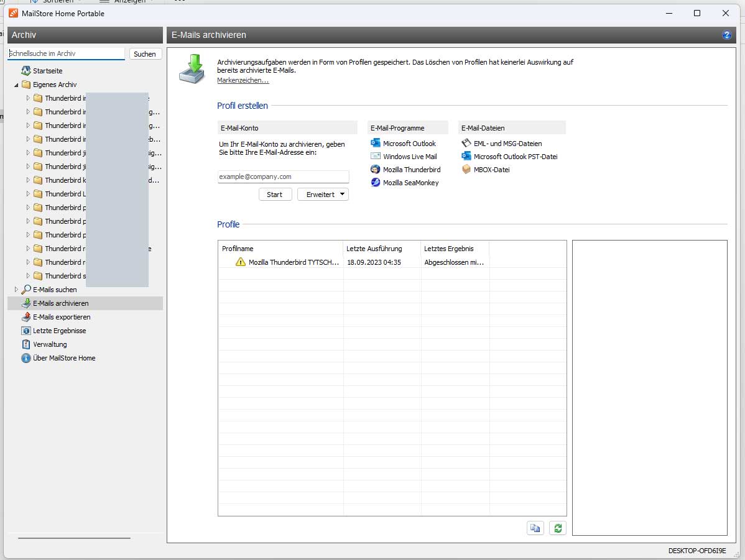Click the Letzte Ergebnisse icon
745x560 pixels.
pyautogui.click(x=26, y=331)
